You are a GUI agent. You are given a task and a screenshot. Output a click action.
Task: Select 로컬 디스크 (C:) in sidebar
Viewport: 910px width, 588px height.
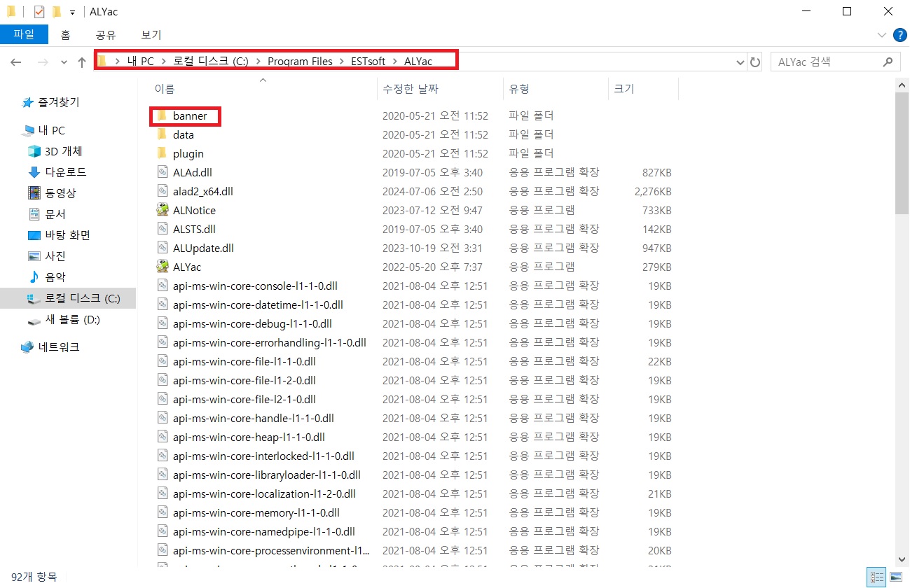coord(68,298)
